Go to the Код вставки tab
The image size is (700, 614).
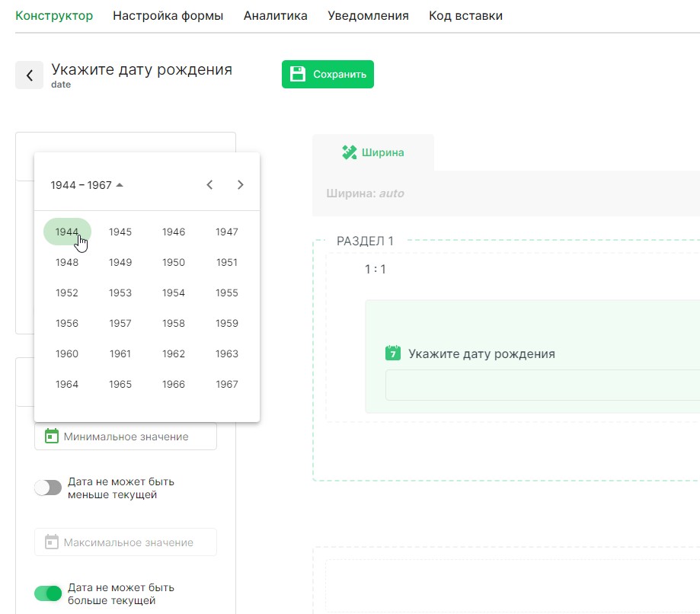pyautogui.click(x=465, y=15)
